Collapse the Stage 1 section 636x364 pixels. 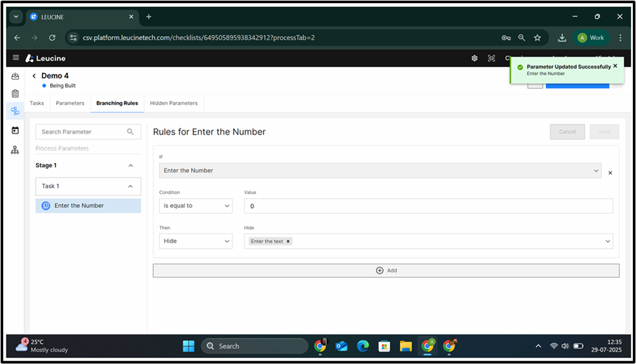tap(130, 166)
